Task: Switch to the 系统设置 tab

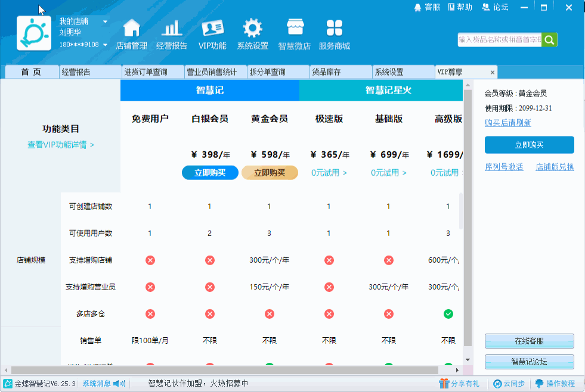Action: [x=403, y=72]
